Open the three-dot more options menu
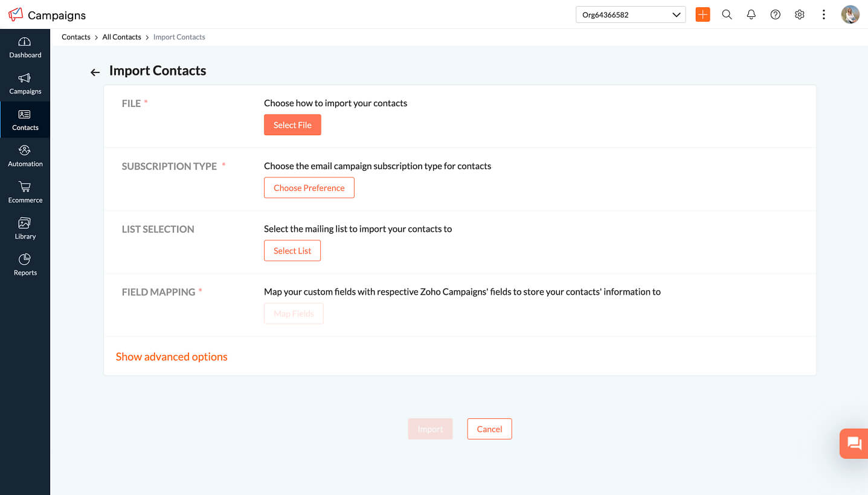868x495 pixels. (x=823, y=14)
